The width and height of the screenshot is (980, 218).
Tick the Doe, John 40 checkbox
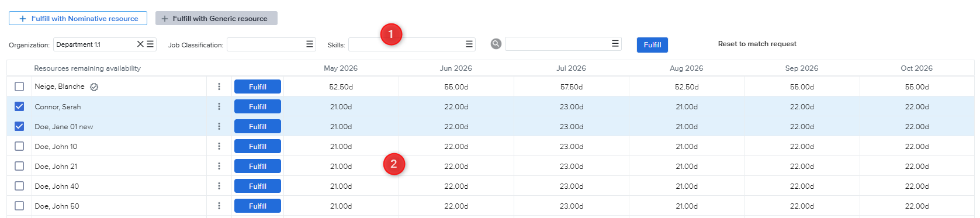[x=19, y=186]
